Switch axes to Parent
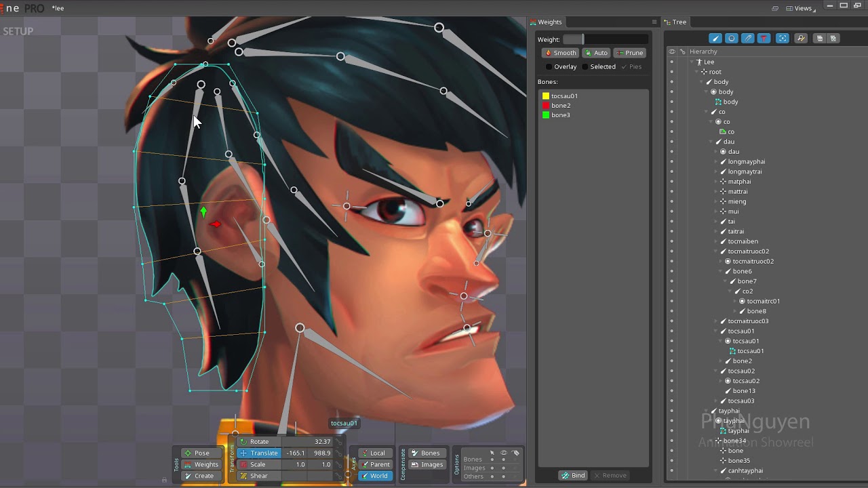The image size is (868, 488). point(376,464)
